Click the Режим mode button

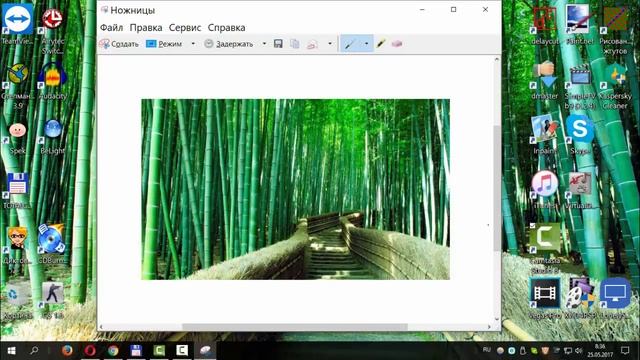164,44
